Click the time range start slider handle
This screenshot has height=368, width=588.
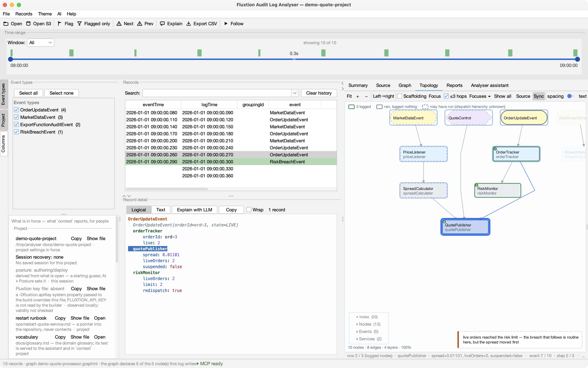point(10,59)
